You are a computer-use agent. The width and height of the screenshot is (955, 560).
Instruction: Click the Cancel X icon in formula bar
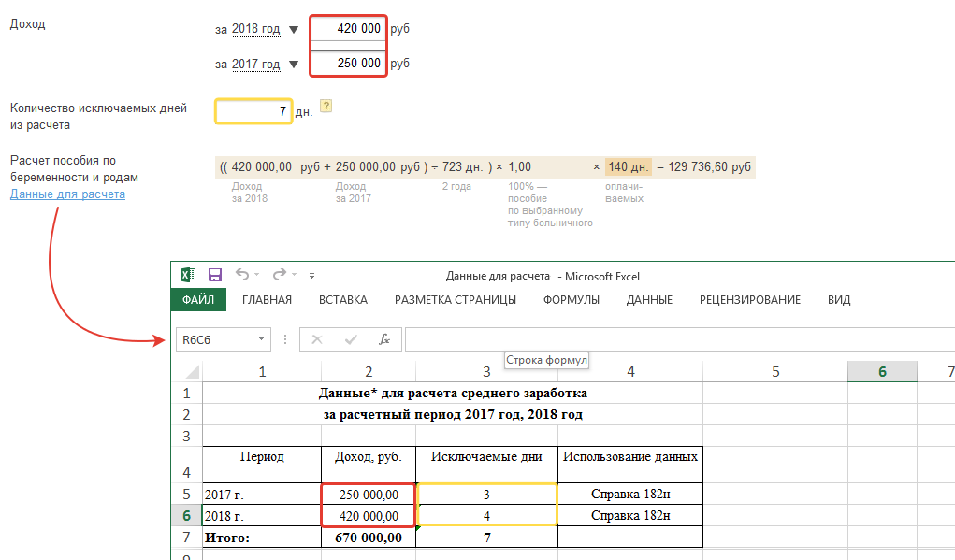[316, 339]
